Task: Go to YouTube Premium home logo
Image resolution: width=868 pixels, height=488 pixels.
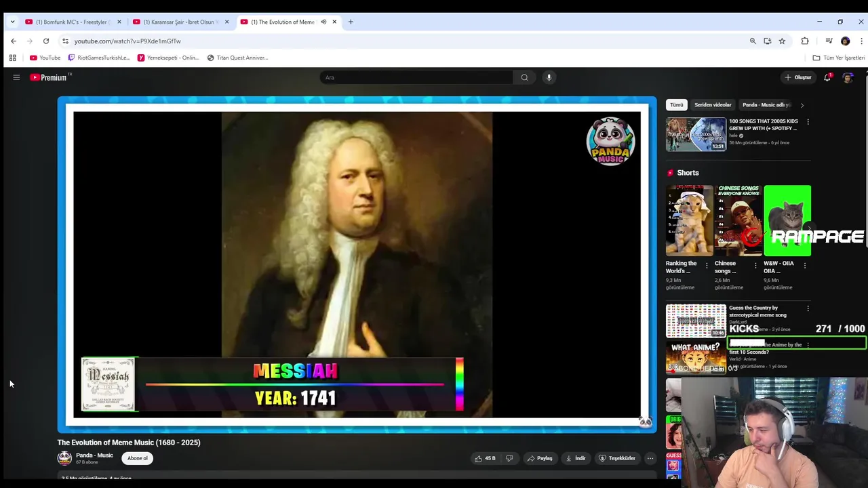Action: 50,77
